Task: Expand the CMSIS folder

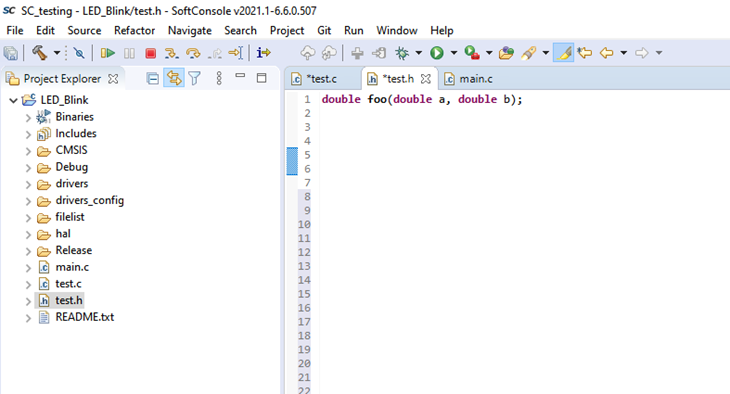Action: 28,151
